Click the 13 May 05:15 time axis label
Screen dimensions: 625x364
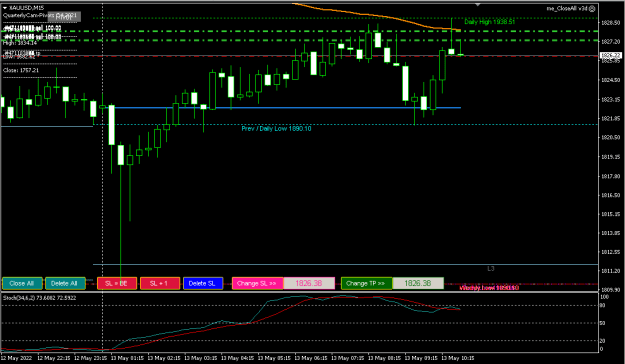(275, 358)
